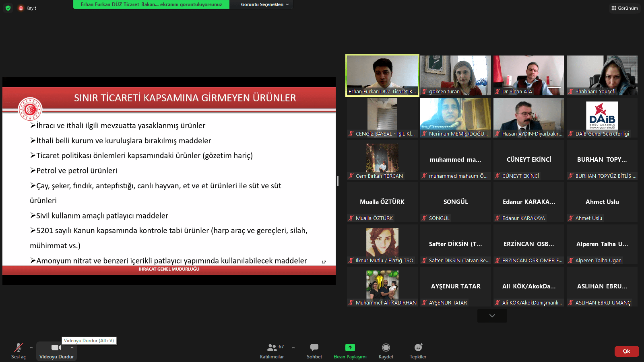
Task: Expand video options arrow beside Videoyu Durdur
Action: click(72, 348)
